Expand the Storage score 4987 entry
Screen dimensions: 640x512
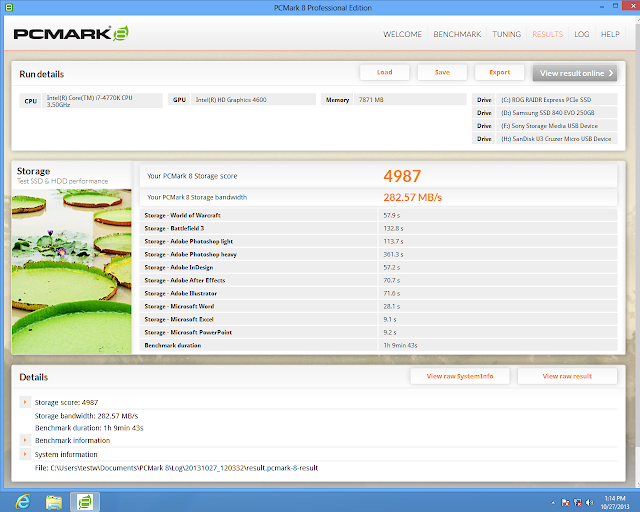(25, 402)
